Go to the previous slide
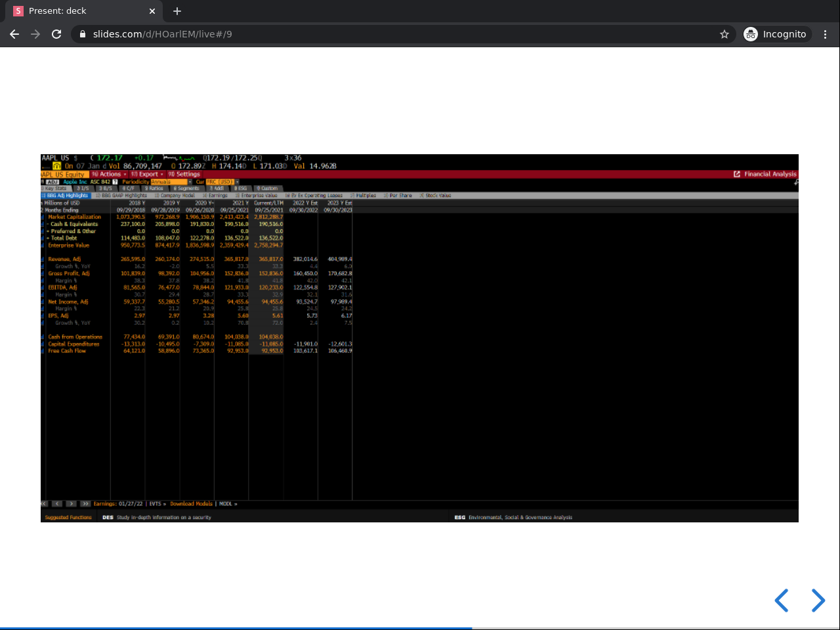 click(x=781, y=600)
